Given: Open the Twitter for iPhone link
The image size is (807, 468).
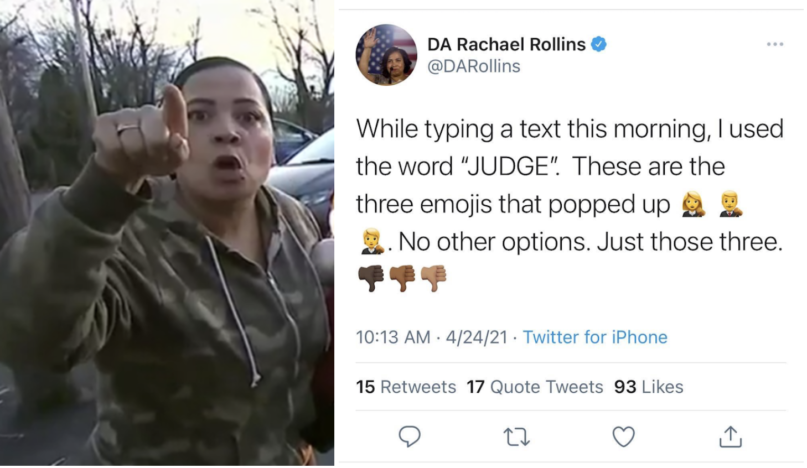Looking at the screenshot, I should (x=595, y=337).
